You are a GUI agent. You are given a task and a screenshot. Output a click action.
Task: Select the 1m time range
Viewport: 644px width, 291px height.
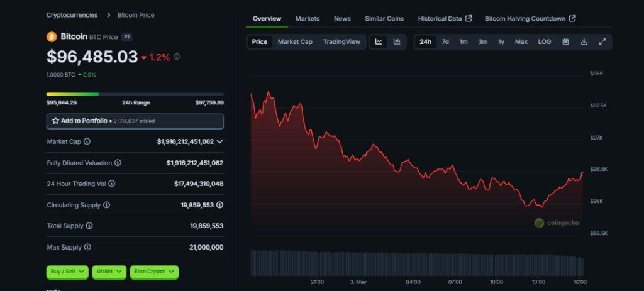(464, 42)
